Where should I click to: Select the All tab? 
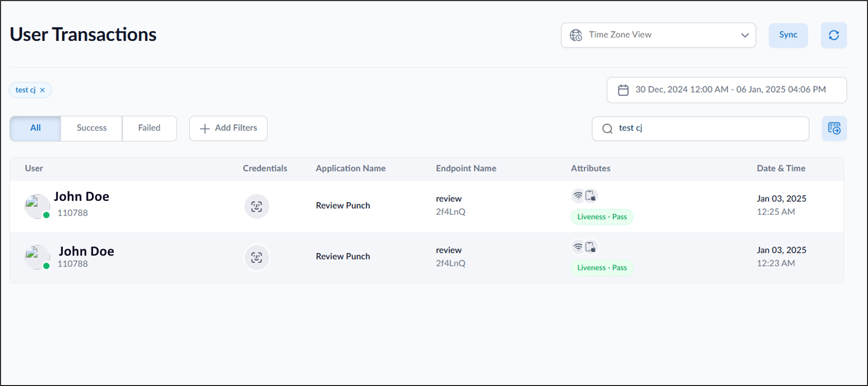[36, 128]
